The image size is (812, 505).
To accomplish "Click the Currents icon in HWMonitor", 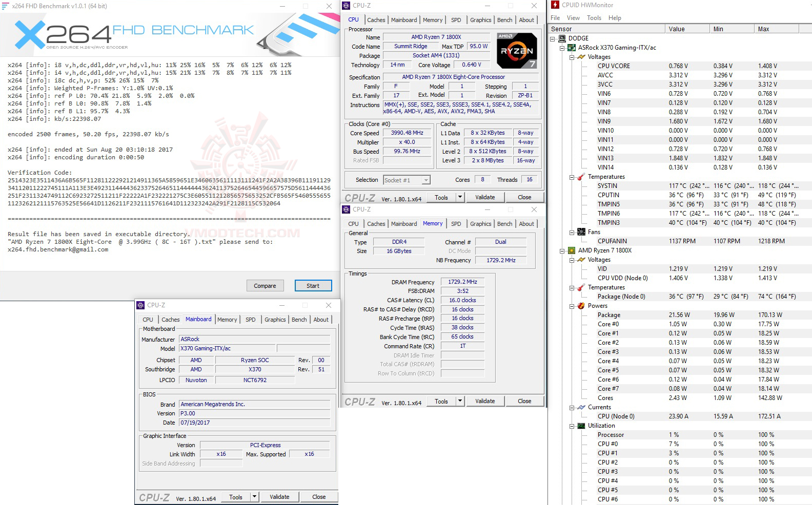I will click(x=581, y=407).
